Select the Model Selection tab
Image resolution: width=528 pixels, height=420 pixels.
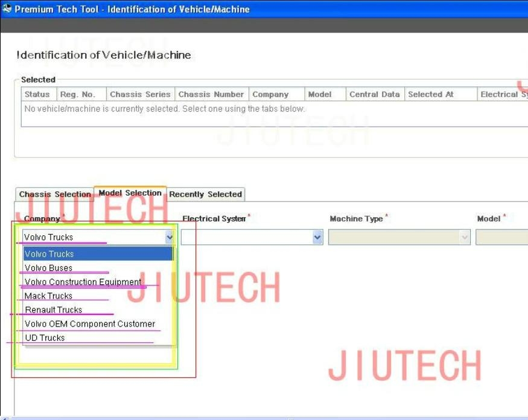pos(130,193)
